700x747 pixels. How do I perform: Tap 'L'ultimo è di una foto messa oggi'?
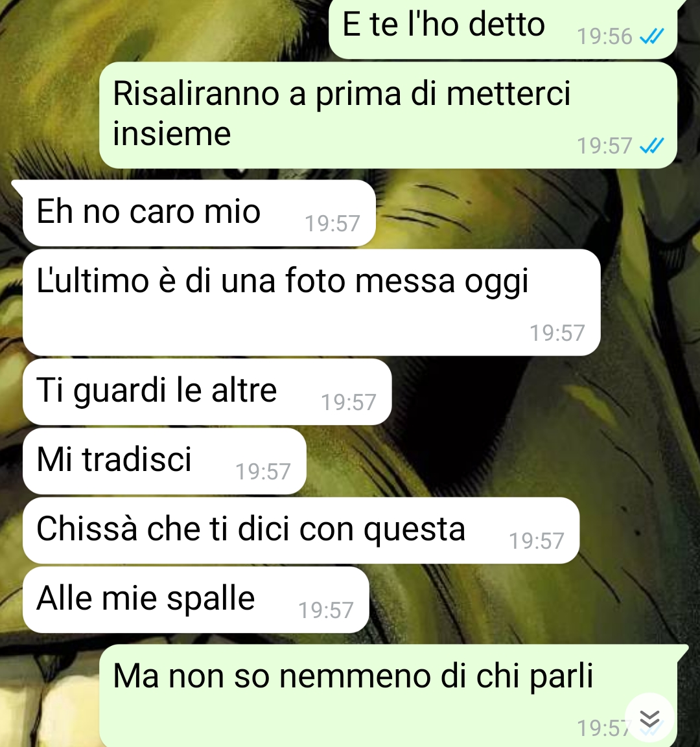(x=311, y=303)
